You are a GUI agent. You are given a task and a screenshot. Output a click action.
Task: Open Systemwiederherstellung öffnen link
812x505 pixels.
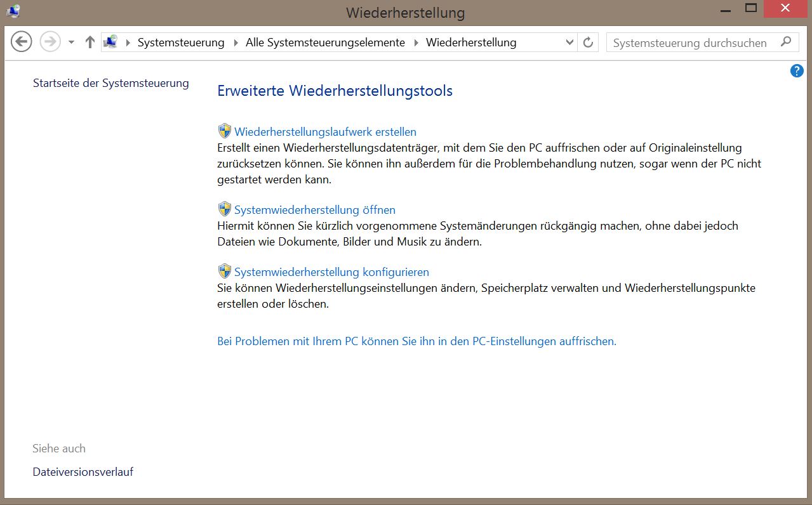315,210
